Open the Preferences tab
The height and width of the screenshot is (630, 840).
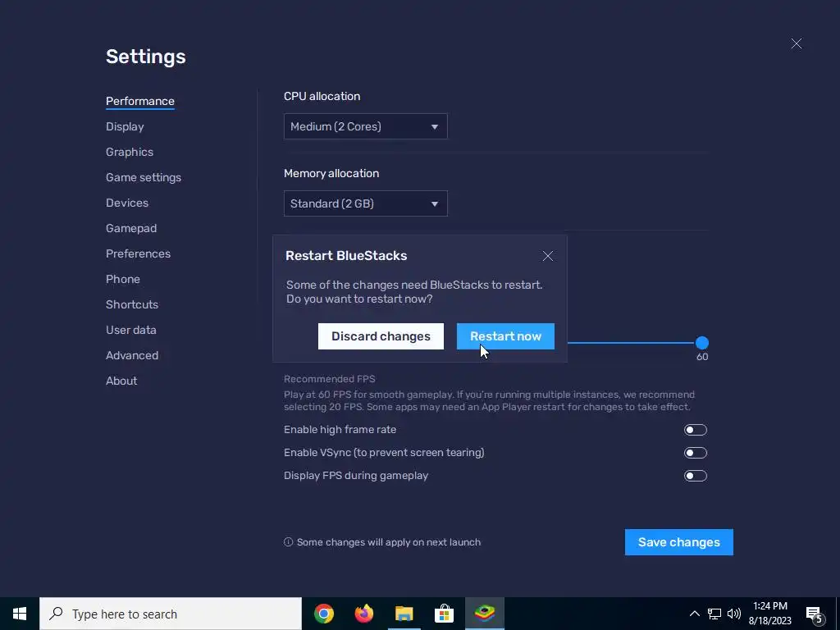click(138, 254)
